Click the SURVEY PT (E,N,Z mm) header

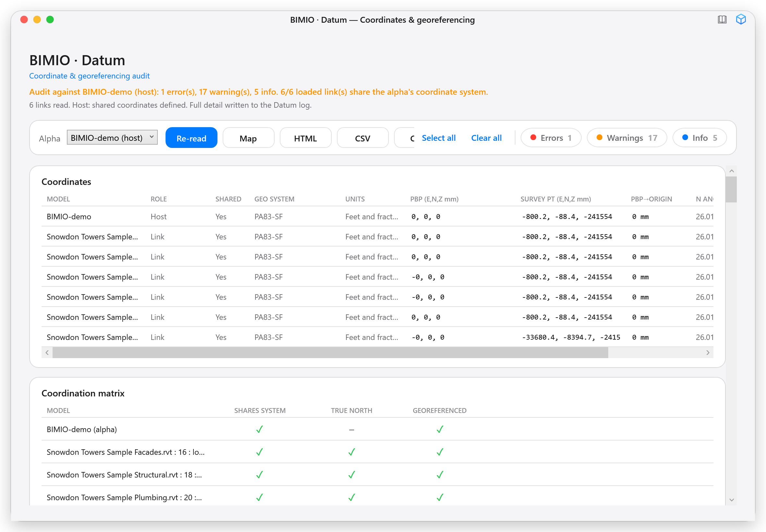click(556, 199)
